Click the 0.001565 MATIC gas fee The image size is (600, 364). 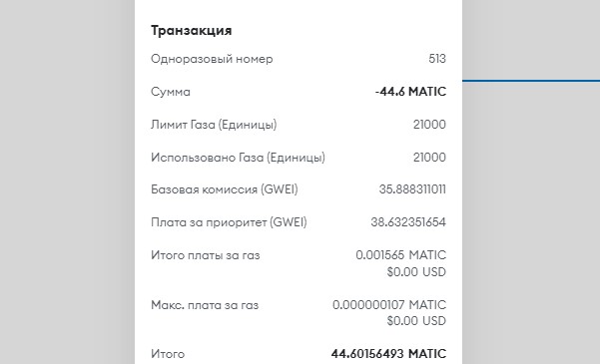401,255
